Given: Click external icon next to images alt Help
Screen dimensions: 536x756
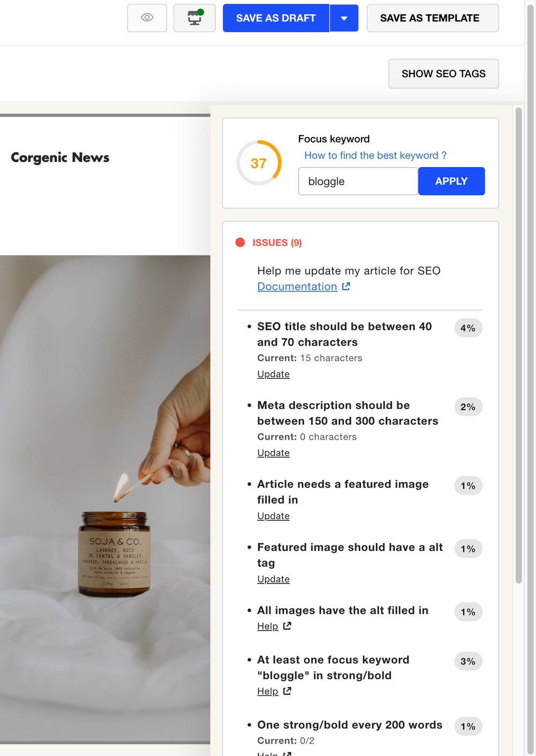Looking at the screenshot, I should pyautogui.click(x=287, y=626).
